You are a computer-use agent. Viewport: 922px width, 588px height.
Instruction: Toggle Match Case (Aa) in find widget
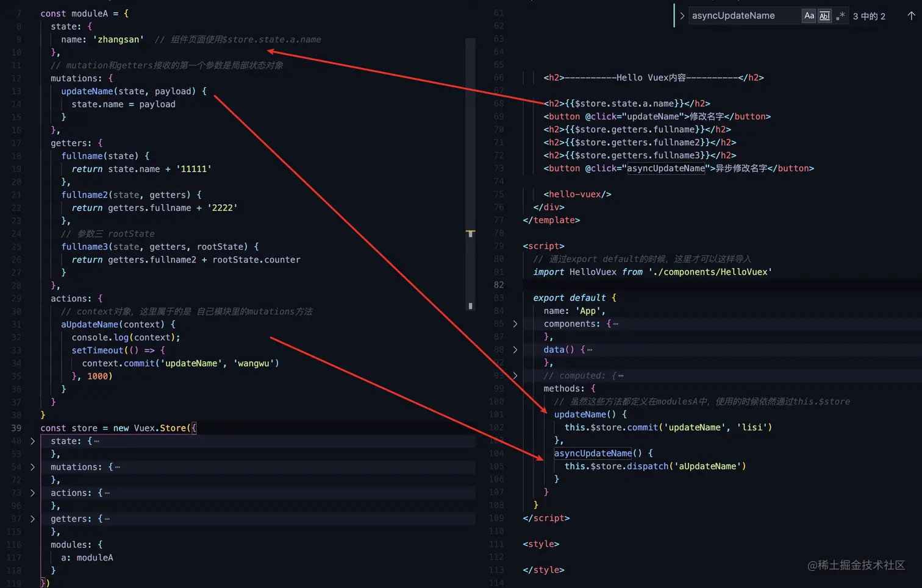(809, 16)
